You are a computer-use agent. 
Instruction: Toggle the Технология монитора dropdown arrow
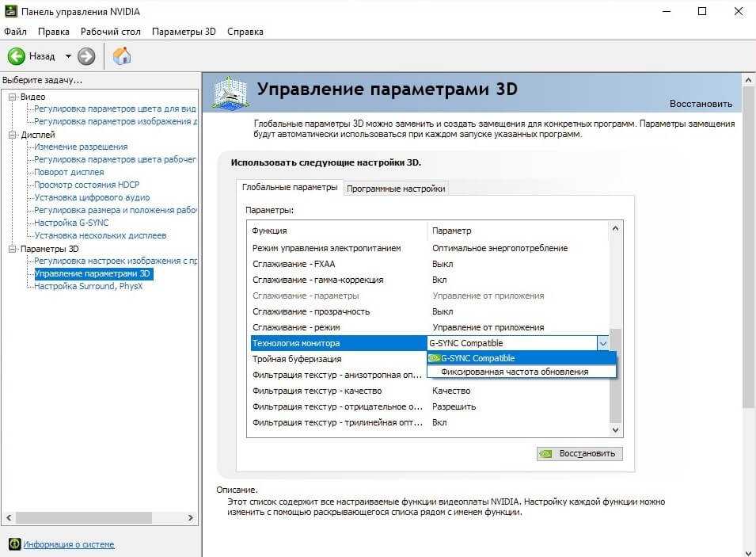click(x=602, y=343)
